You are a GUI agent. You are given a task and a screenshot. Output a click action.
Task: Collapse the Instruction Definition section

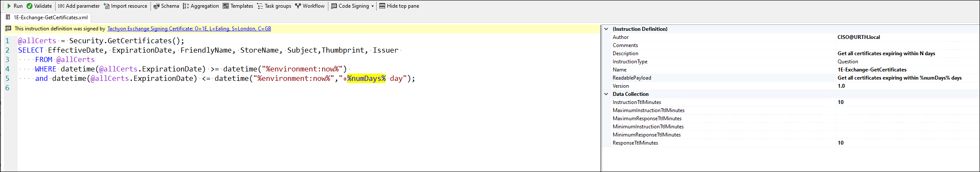[606, 29]
